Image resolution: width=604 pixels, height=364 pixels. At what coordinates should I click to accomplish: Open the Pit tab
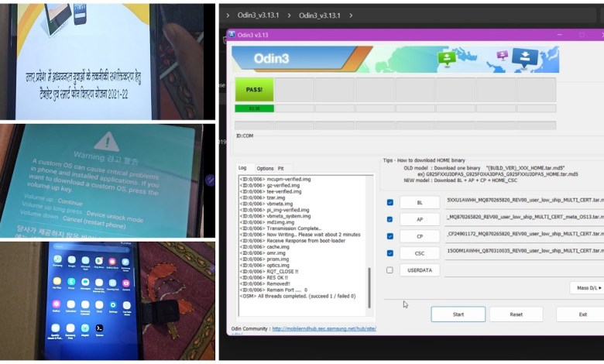(281, 168)
